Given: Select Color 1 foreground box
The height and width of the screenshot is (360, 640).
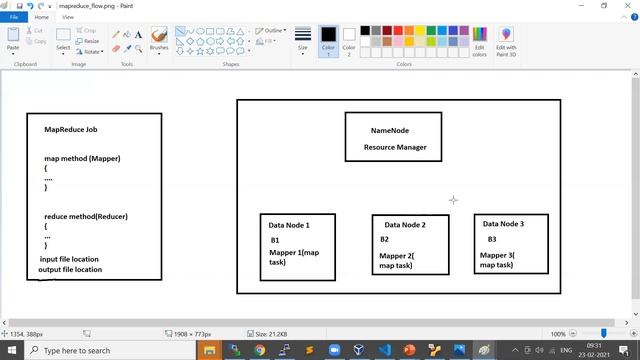Looking at the screenshot, I should pos(328,42).
